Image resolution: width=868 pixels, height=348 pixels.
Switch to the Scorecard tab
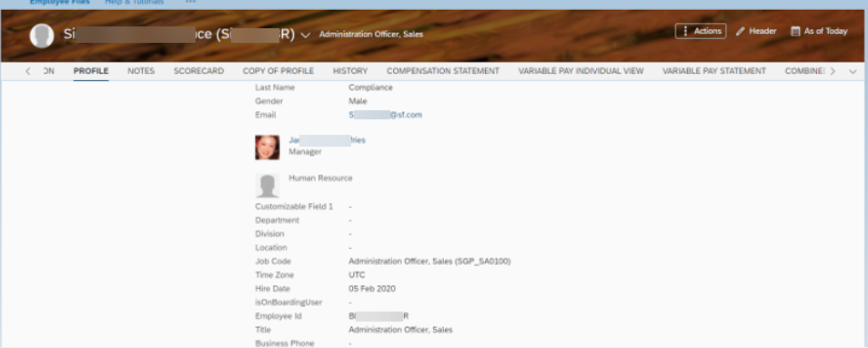[x=198, y=71]
